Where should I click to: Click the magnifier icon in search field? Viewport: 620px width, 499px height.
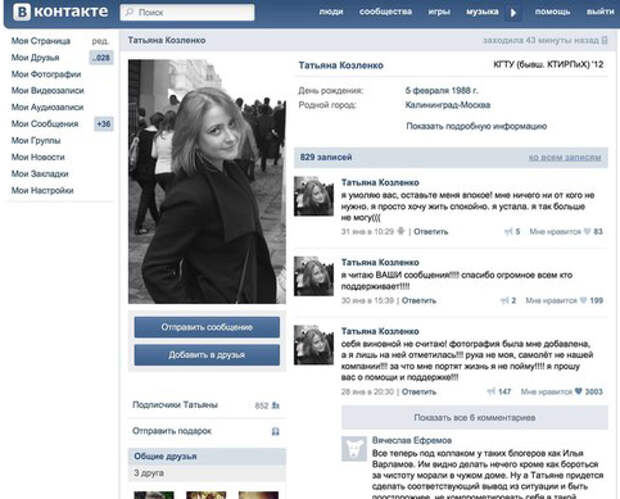pos(129,12)
